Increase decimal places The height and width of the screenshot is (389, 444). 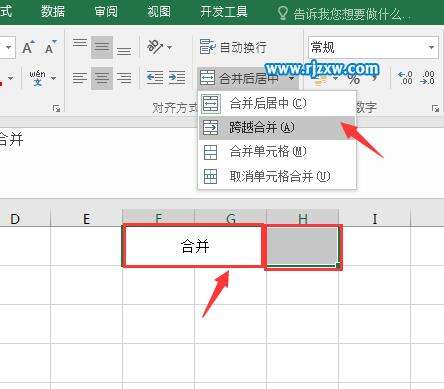(406, 78)
